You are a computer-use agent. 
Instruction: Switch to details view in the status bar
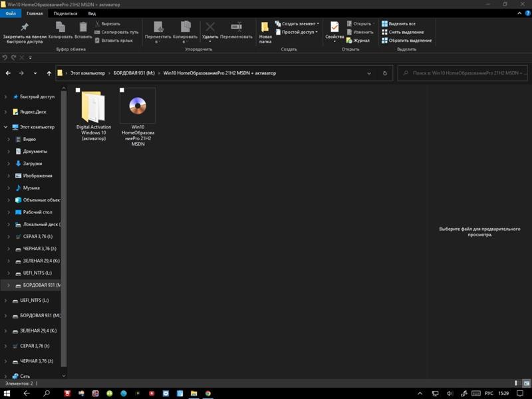(x=517, y=383)
